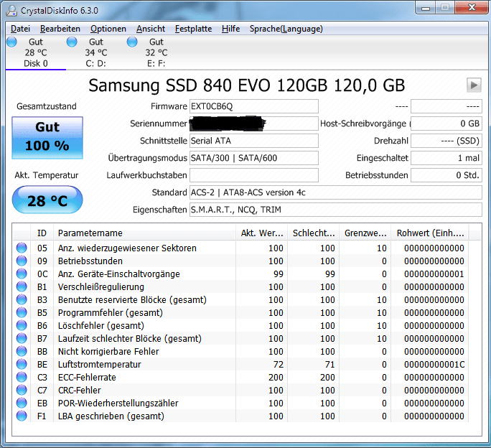Click status orb for Nicht korrigierbare Fehler
This screenshot has width=491, height=448.
pos(22,351)
